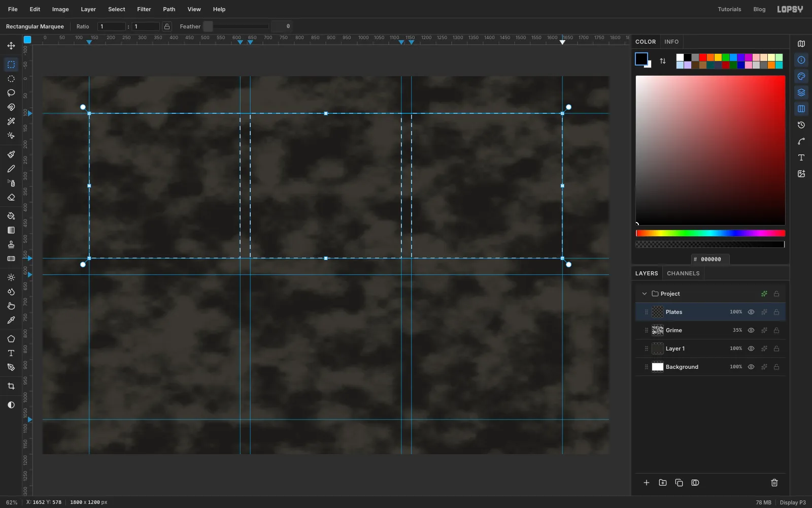The image size is (812, 508).
Task: Select the Crop tool
Action: tap(11, 386)
